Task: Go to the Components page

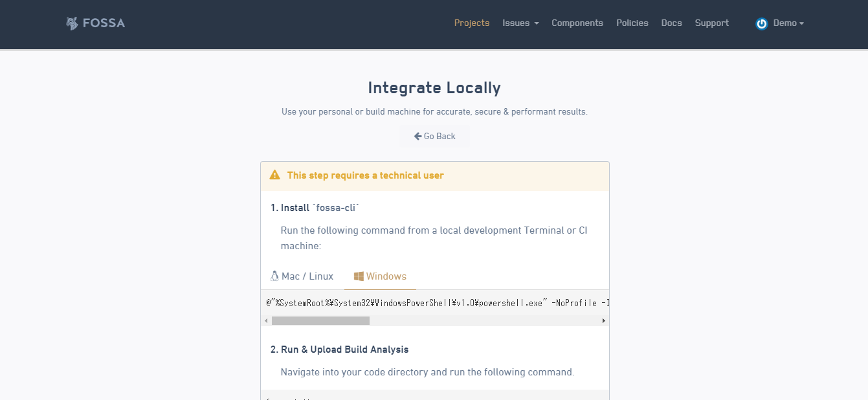Action: (577, 23)
